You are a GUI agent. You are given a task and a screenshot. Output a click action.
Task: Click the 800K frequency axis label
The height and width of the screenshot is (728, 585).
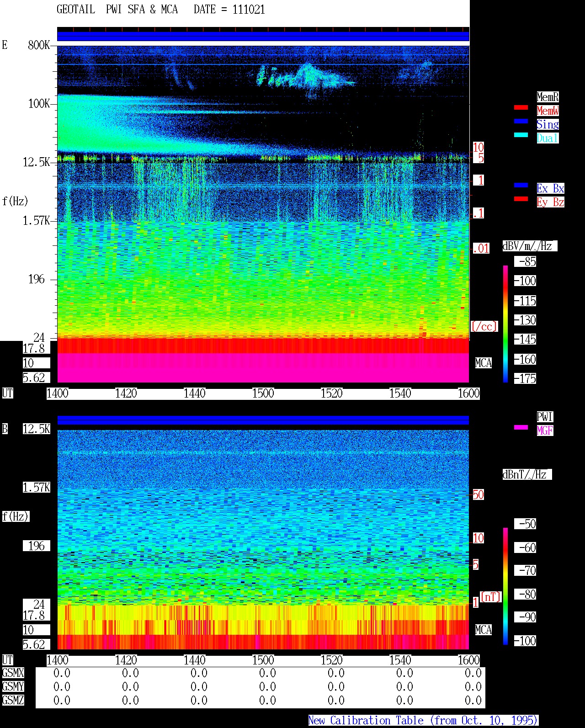39,45
